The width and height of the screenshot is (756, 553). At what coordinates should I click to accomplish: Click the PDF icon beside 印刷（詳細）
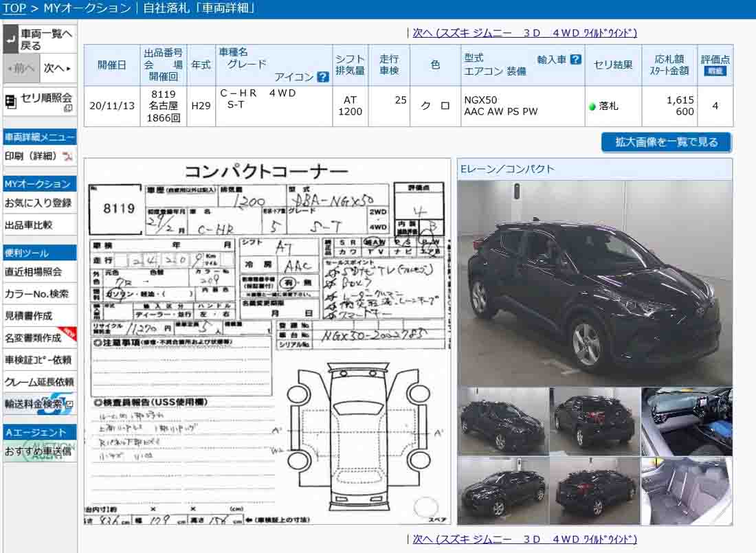point(67,157)
